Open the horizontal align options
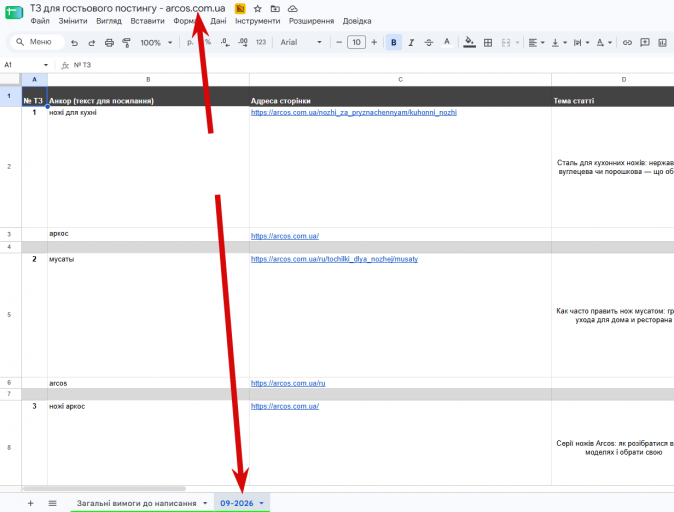The image size is (674, 512). click(x=536, y=42)
